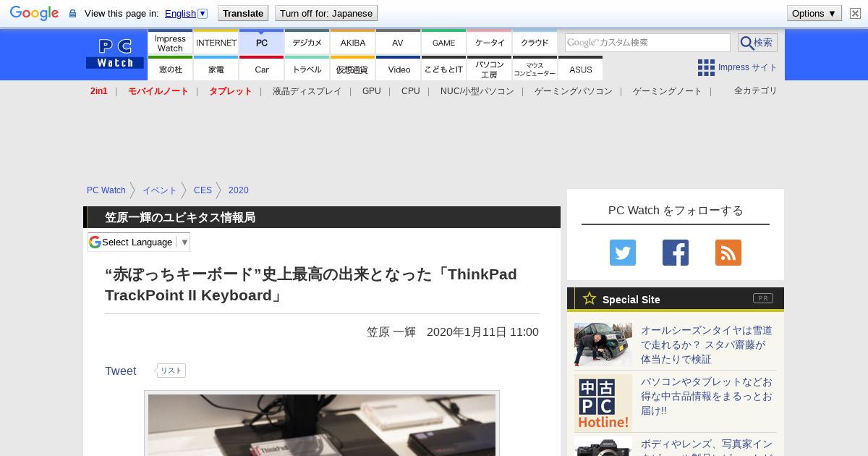Open the 中古品情報 article link

click(707, 396)
